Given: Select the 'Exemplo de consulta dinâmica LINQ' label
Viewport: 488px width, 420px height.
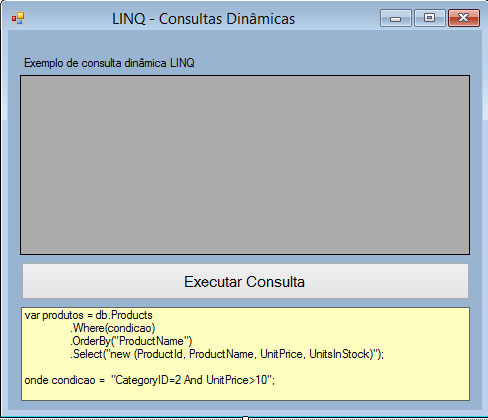Looking at the screenshot, I should 109,63.
